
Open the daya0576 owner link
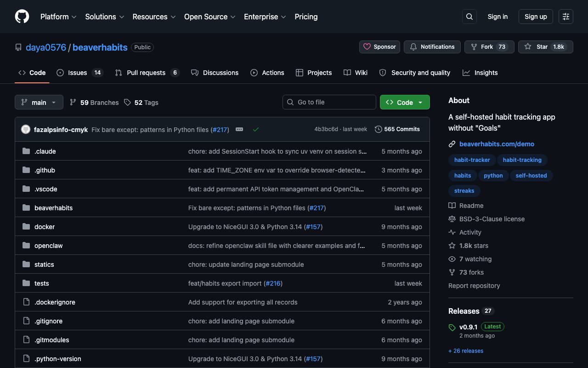(x=46, y=47)
